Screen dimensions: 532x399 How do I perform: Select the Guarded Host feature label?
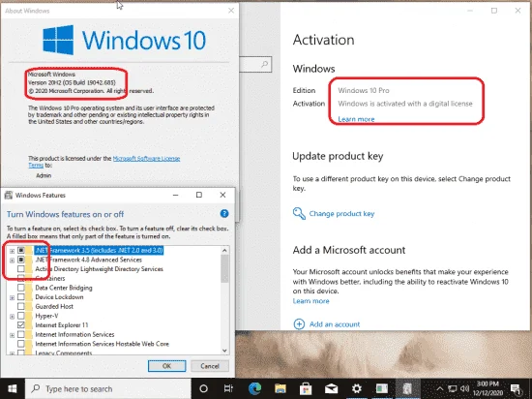54,306
